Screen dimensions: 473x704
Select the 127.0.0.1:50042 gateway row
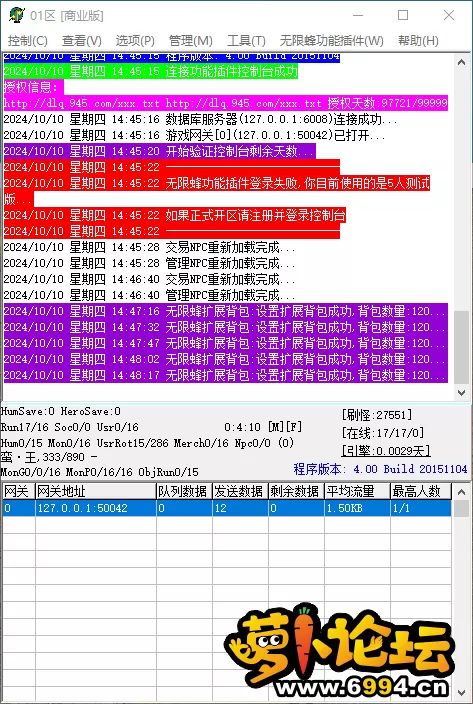(x=227, y=508)
